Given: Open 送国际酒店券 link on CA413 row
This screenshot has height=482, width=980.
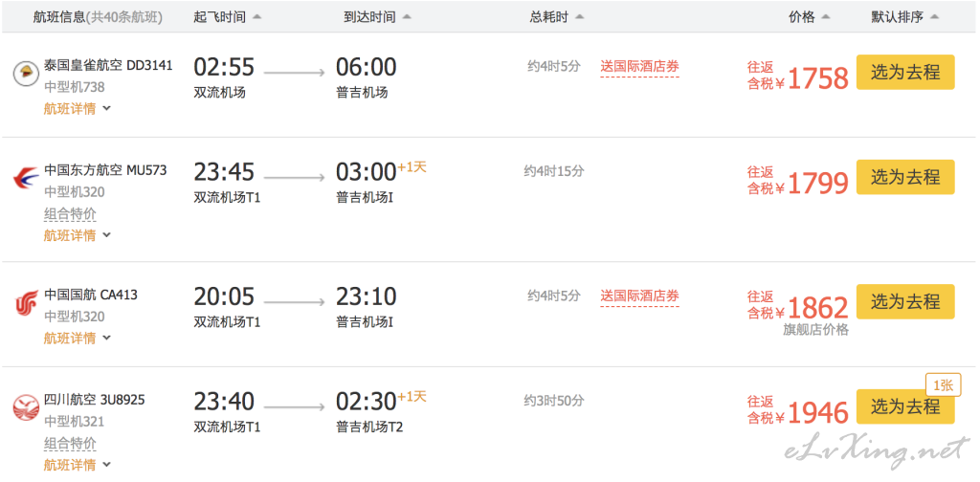Looking at the screenshot, I should click(639, 296).
